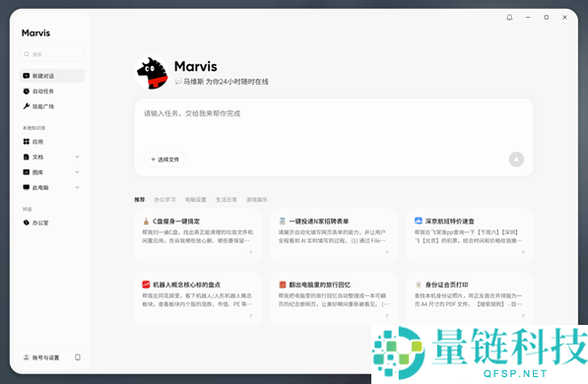
Task: Click the arrow on 身份证合页打印 card
Action: 523,316
